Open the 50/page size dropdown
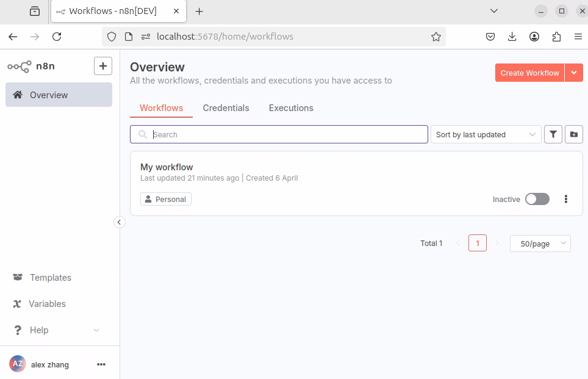Image resolution: width=588 pixels, height=379 pixels. 540,244
